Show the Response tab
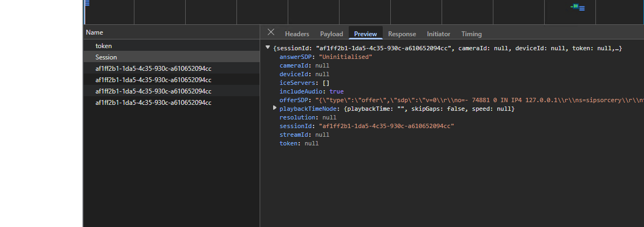Screen dimensions: 644x227 402,34
